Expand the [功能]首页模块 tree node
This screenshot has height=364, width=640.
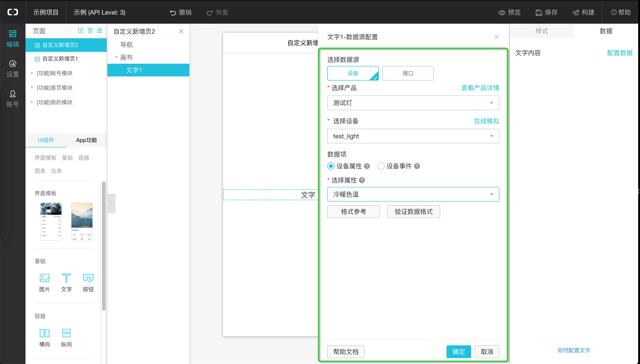[32, 88]
